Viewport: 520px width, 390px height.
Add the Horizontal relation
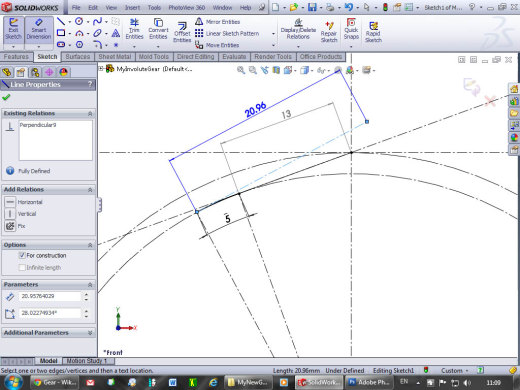(23, 202)
